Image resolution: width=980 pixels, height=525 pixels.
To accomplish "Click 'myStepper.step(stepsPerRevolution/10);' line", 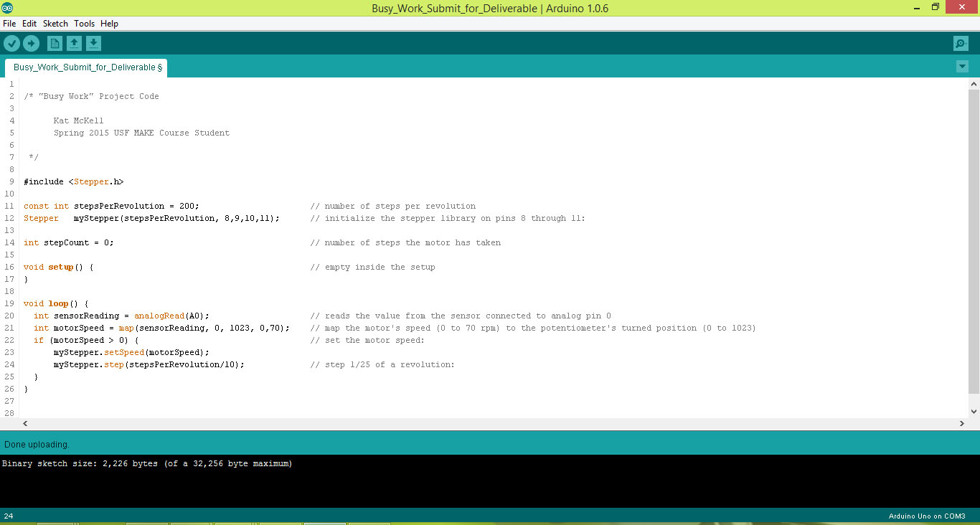I will tap(149, 364).
